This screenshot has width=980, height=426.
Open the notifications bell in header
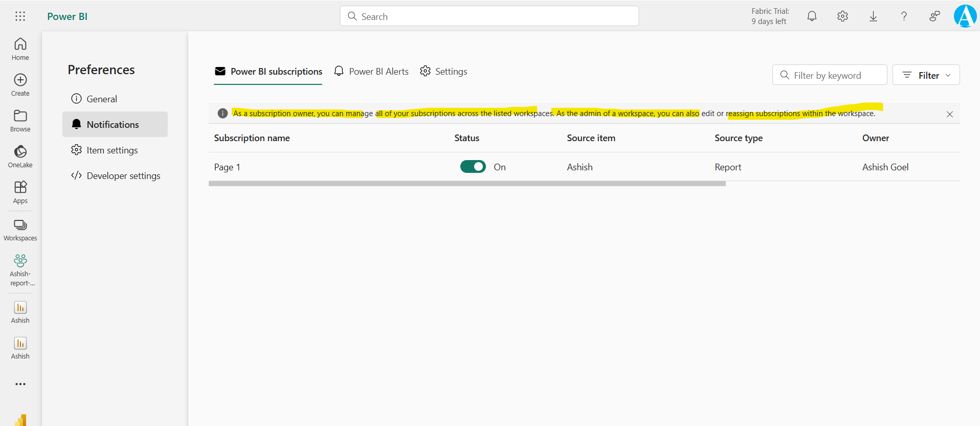812,16
